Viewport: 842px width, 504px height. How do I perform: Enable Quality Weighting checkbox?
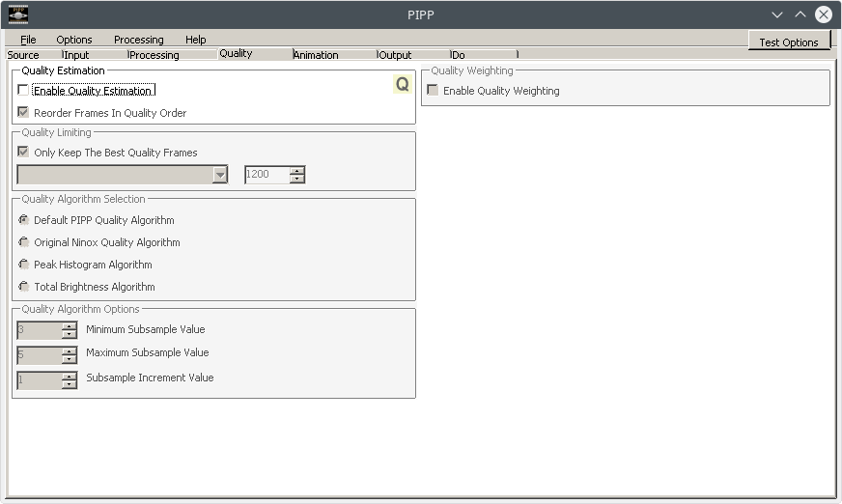(x=433, y=90)
